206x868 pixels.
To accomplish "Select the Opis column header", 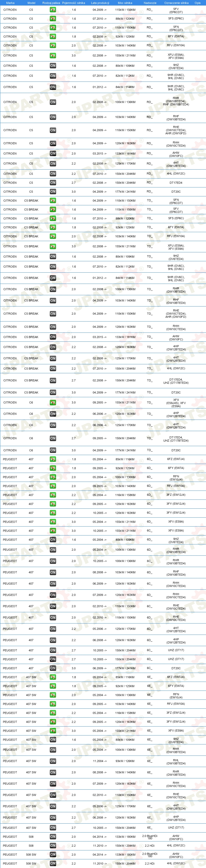I will (x=198, y=3).
